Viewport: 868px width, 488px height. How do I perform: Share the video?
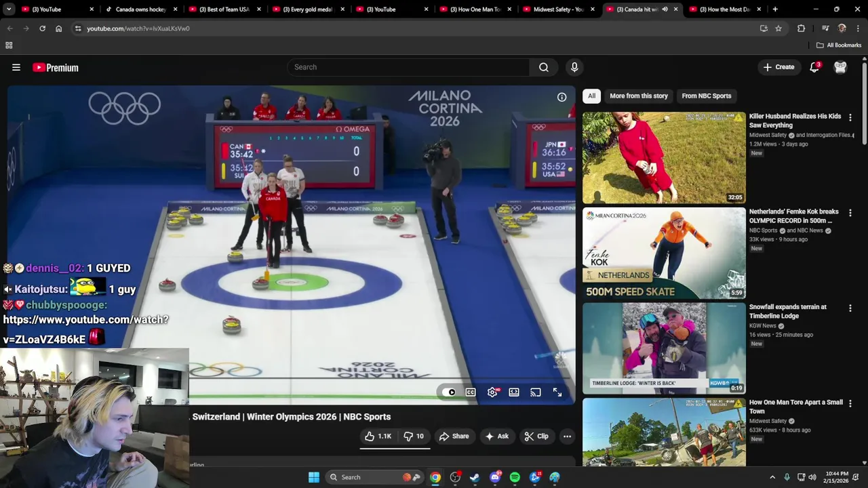[454, 436]
